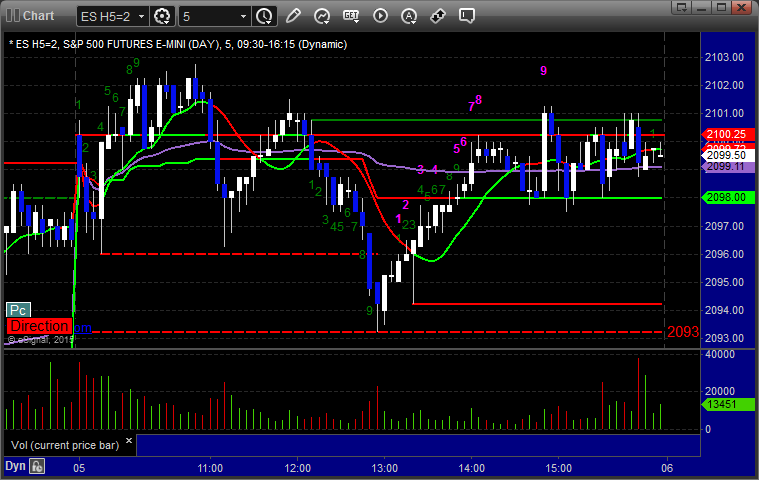Image resolution: width=759 pixels, height=480 pixels.
Task: Toggle the lock icon next to Dyn
Action: tap(37, 466)
